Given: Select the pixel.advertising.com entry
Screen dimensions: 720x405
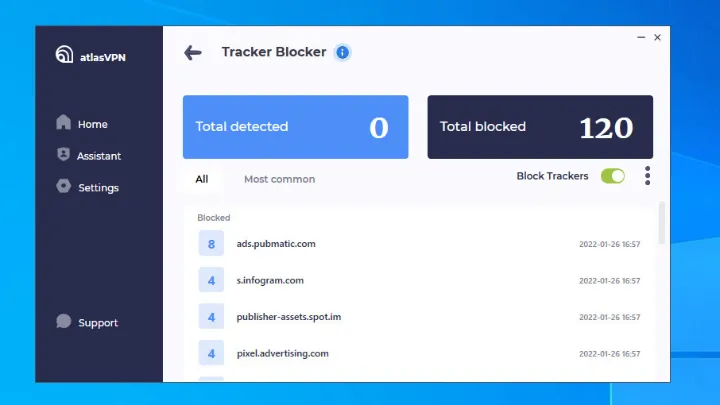Looking at the screenshot, I should [x=419, y=354].
